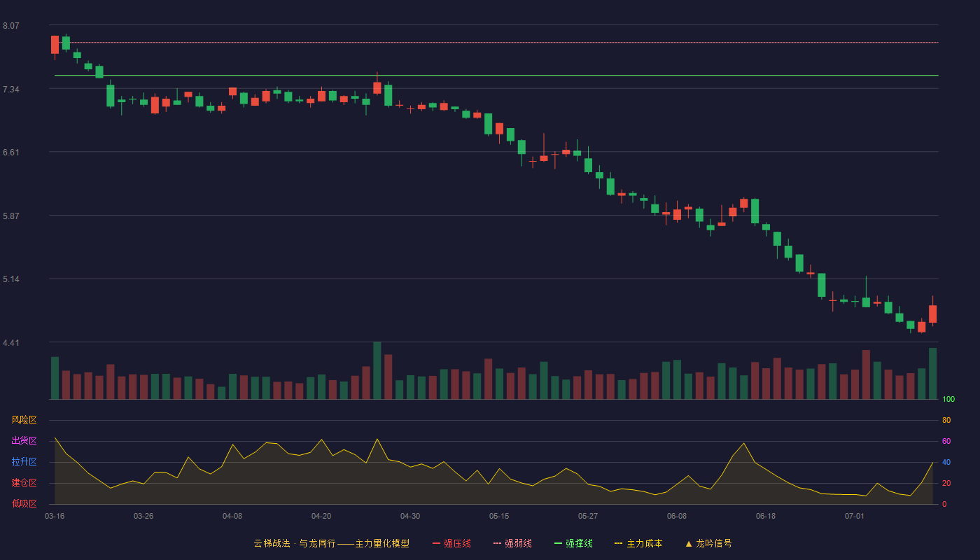Select the 04-30 date axis label
This screenshot has width=980, height=560.
coord(410,516)
